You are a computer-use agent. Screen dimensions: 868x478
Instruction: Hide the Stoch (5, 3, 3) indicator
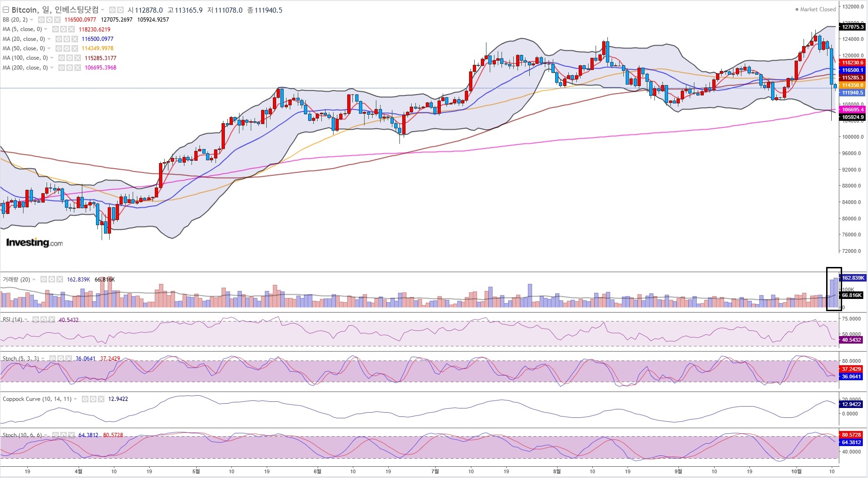click(53, 359)
